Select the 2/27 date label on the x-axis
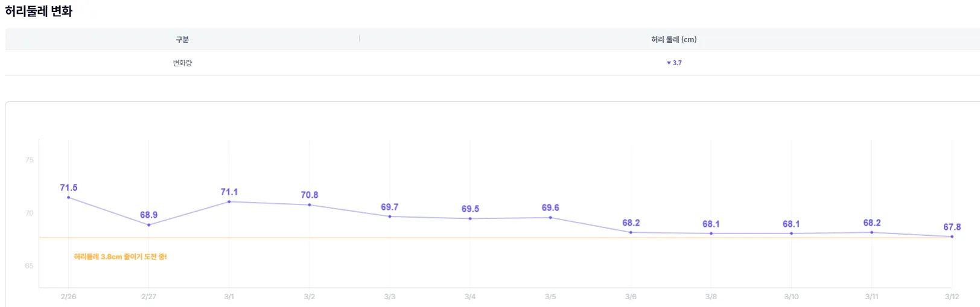 tap(149, 297)
